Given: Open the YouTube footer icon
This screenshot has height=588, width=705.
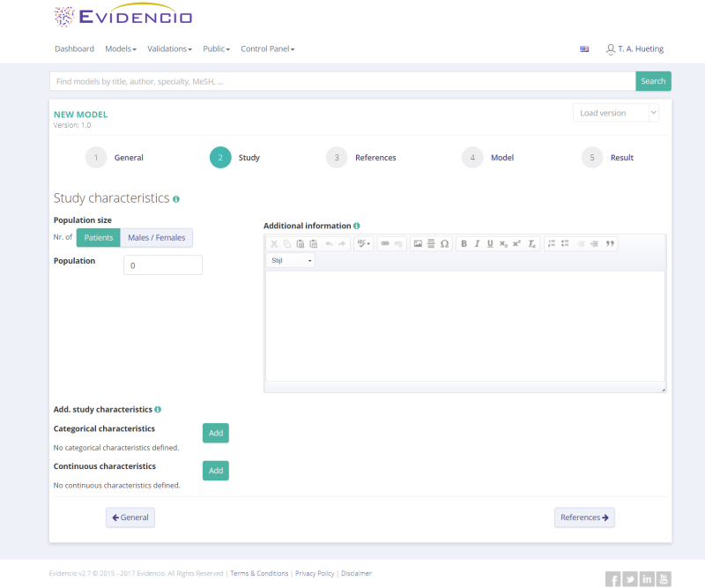Looking at the screenshot, I should click(x=664, y=579).
